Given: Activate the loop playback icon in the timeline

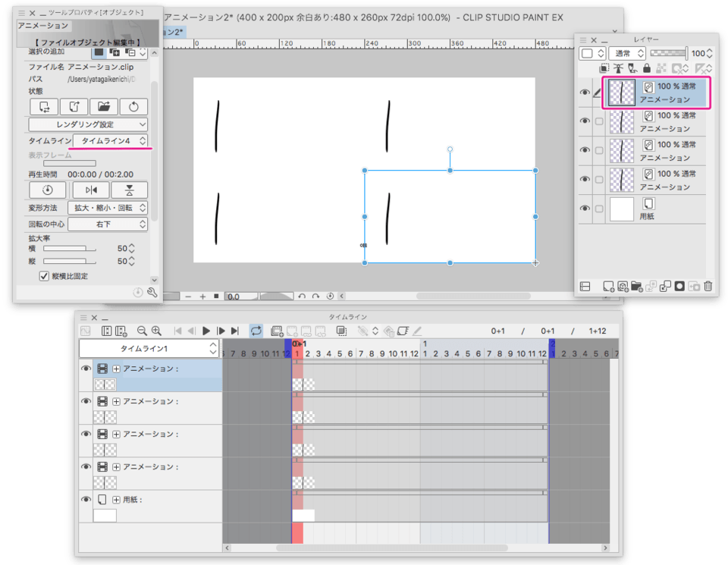Looking at the screenshot, I should (x=256, y=331).
